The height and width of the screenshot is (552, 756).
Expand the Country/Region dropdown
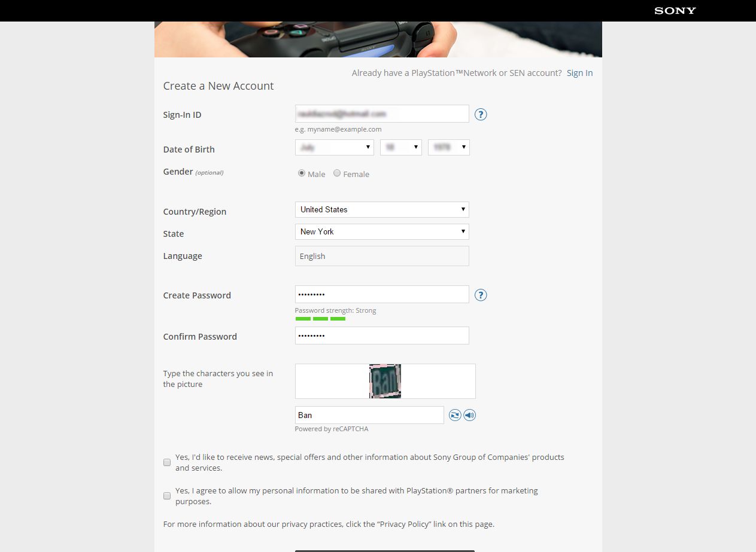click(381, 209)
